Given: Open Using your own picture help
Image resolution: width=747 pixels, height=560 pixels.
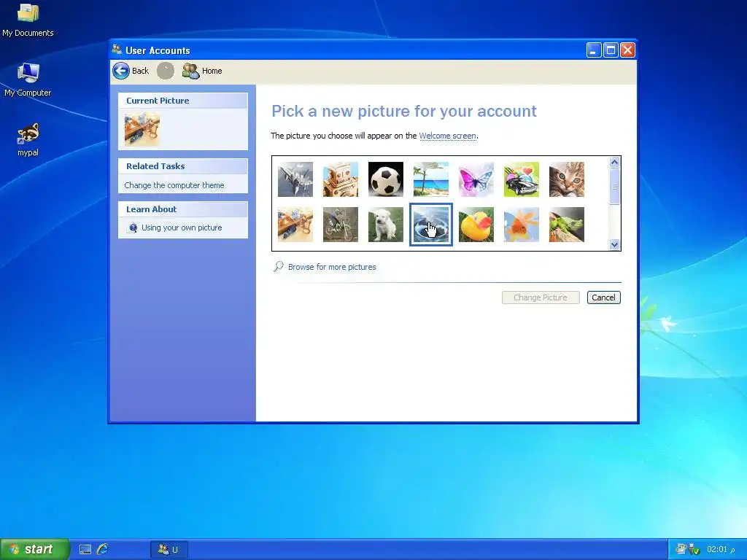Looking at the screenshot, I should 182,227.
